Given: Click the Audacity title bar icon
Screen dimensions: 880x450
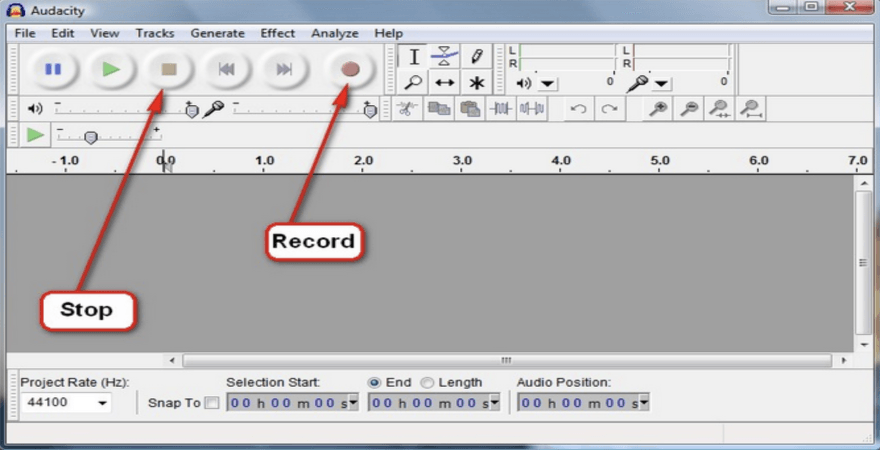Looking at the screenshot, I should (x=16, y=10).
